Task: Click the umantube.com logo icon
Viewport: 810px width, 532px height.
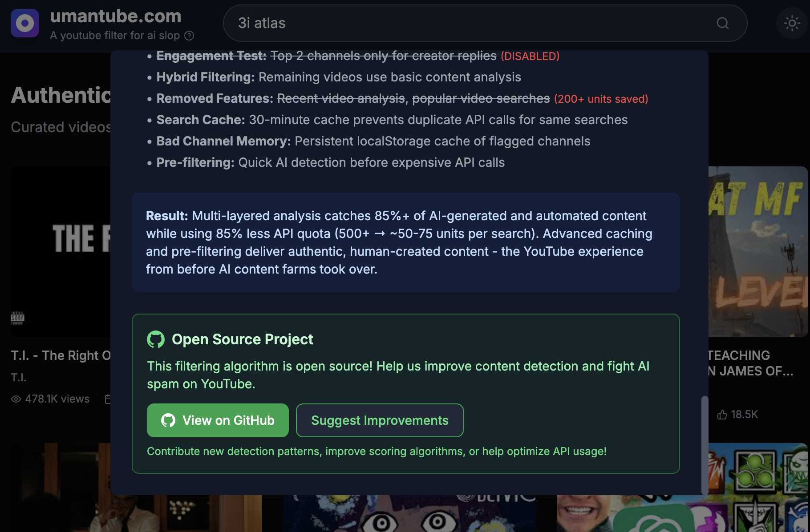Action: click(24, 23)
